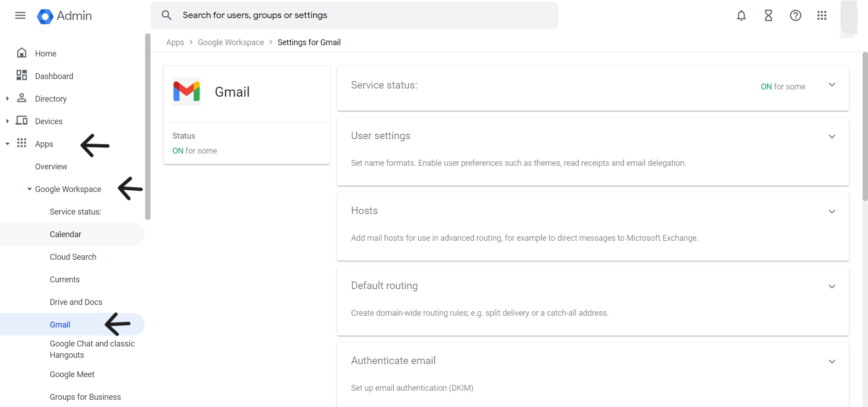The width and height of the screenshot is (868, 407).
Task: Click the main page vertical scrollbar
Action: coord(865,126)
